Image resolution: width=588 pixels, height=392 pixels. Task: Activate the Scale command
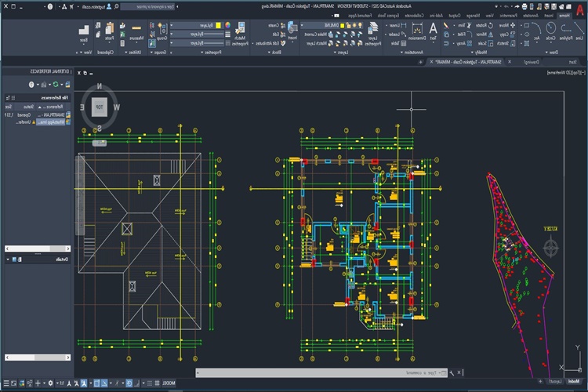tap(485, 43)
